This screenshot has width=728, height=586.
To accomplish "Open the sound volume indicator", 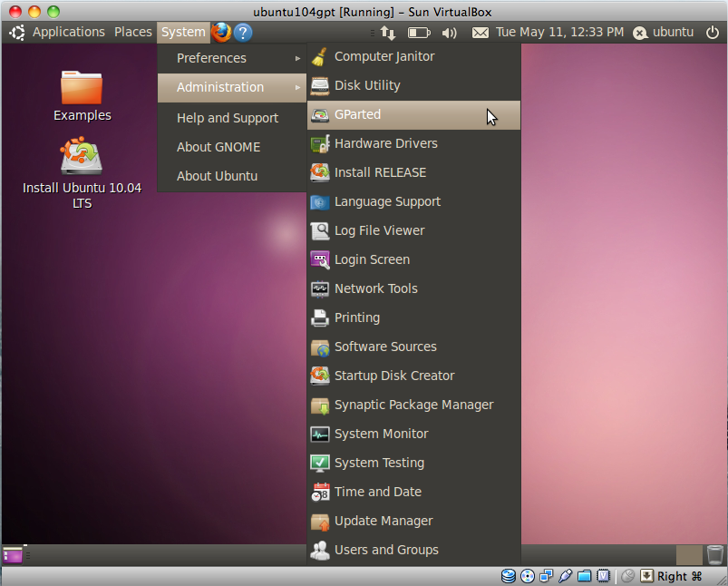I will point(449,33).
